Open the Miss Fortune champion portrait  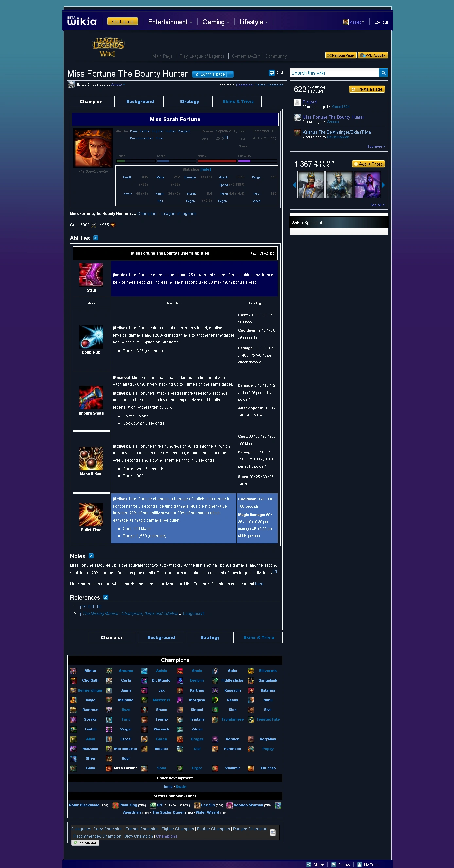[x=93, y=148]
